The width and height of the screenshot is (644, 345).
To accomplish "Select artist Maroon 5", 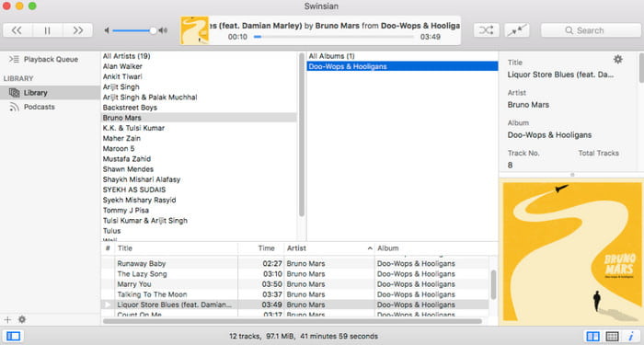I will coord(199,149).
